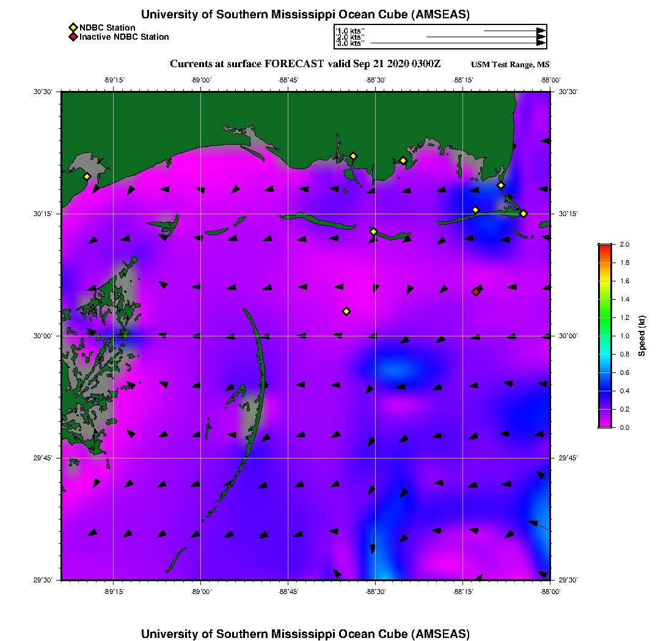Screen dimensions: 672x641
Task: Click the 3.0 kts reference arrow in legend
Action: 458,43
